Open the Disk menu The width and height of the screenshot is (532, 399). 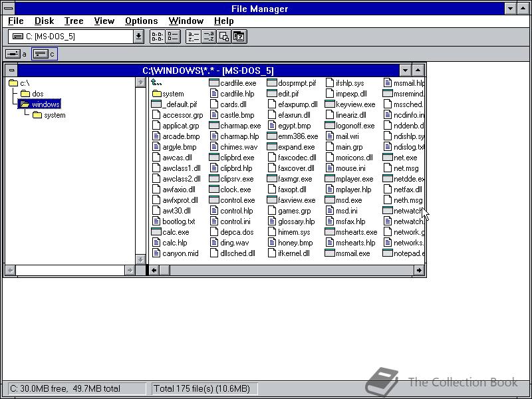[44, 21]
